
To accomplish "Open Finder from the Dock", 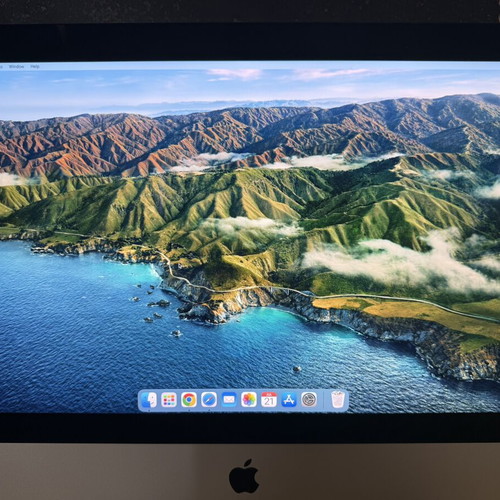I will [149, 400].
